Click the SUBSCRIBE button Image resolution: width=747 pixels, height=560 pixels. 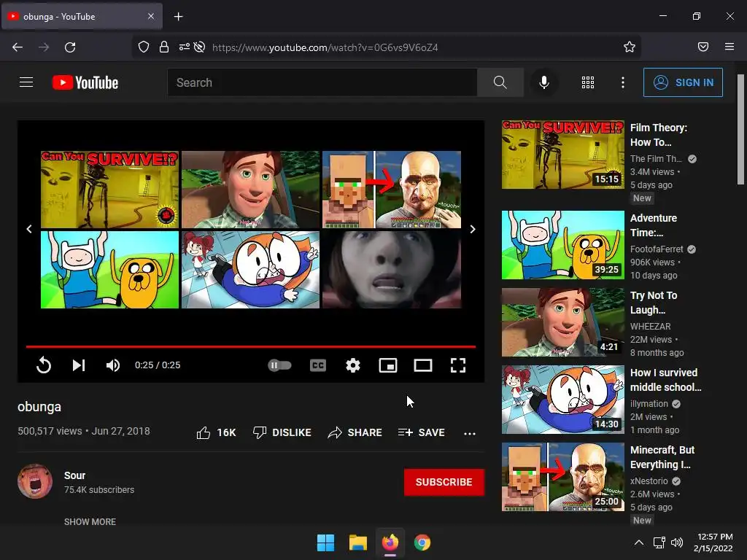[444, 482]
